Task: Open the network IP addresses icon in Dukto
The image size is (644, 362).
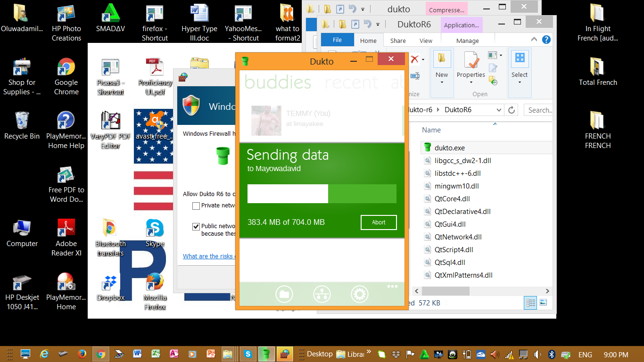Action: tap(322, 295)
